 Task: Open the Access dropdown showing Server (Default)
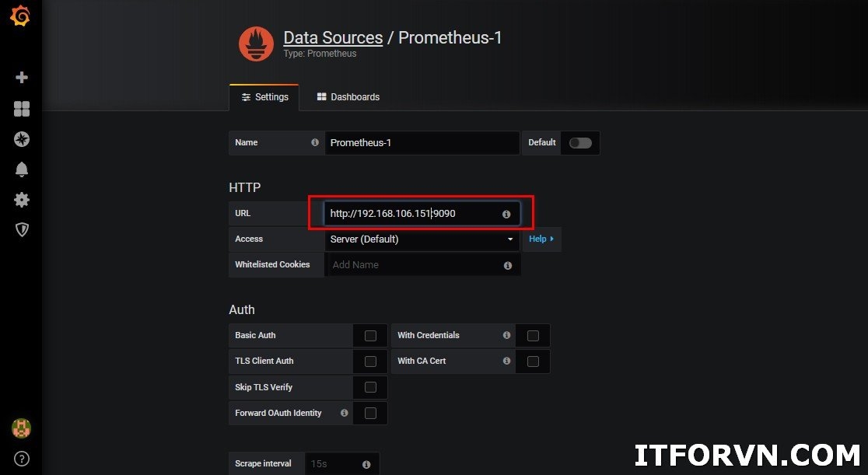(x=422, y=239)
